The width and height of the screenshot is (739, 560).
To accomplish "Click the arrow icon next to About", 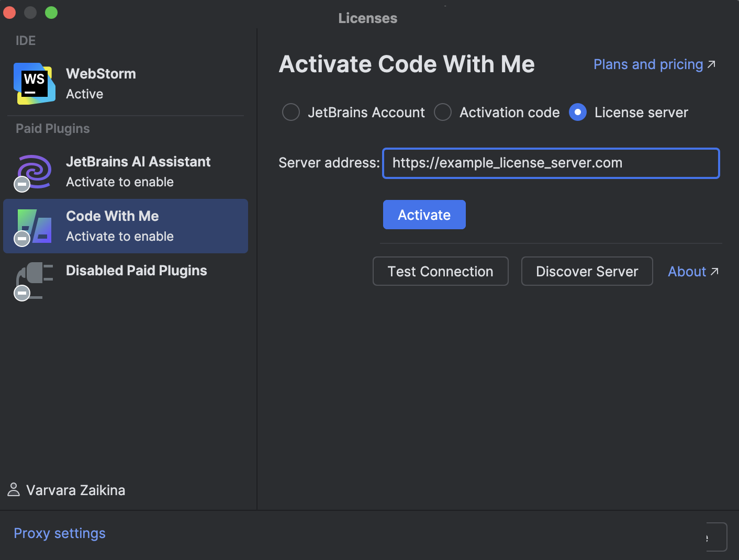I will (715, 271).
